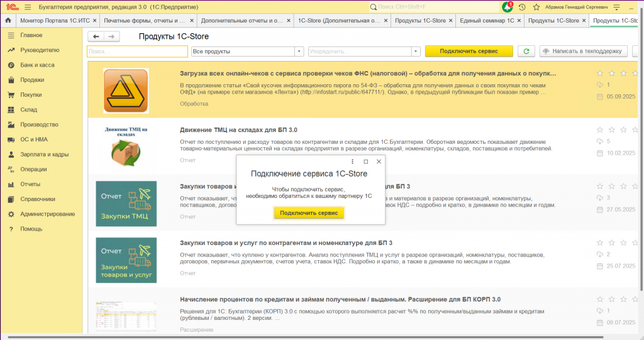The width and height of the screenshot is (644, 340).
Task: Switch to Дополнительные отчеты tab
Action: point(242,21)
